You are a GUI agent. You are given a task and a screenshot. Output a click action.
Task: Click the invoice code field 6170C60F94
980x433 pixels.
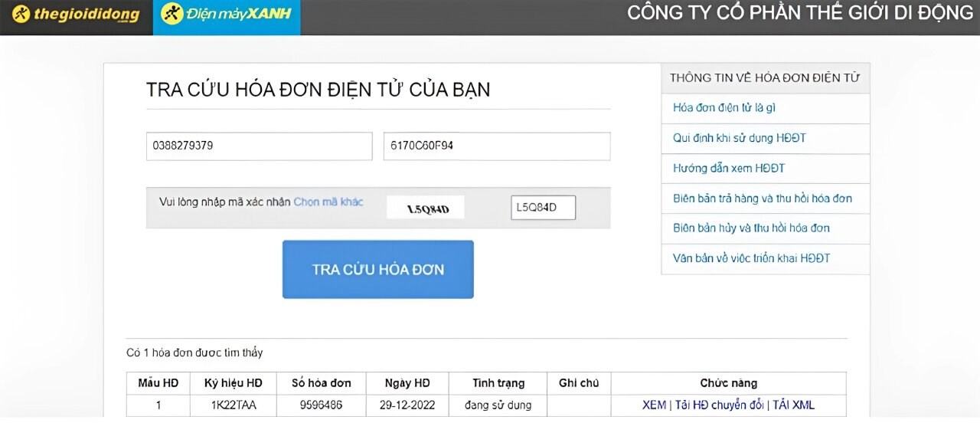coord(496,146)
